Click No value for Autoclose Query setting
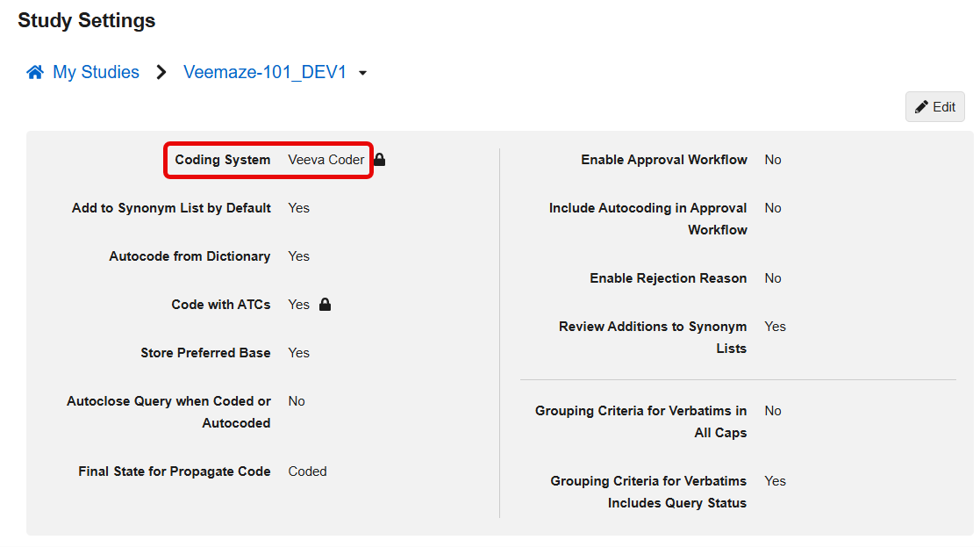Screen dimensions: 980x547 [x=297, y=401]
